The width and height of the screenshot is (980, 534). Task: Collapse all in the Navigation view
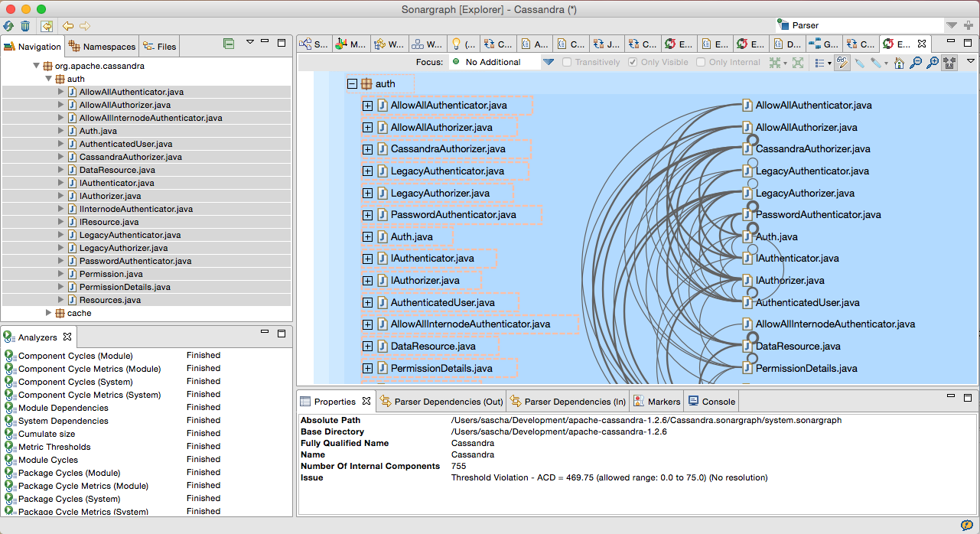(x=229, y=44)
